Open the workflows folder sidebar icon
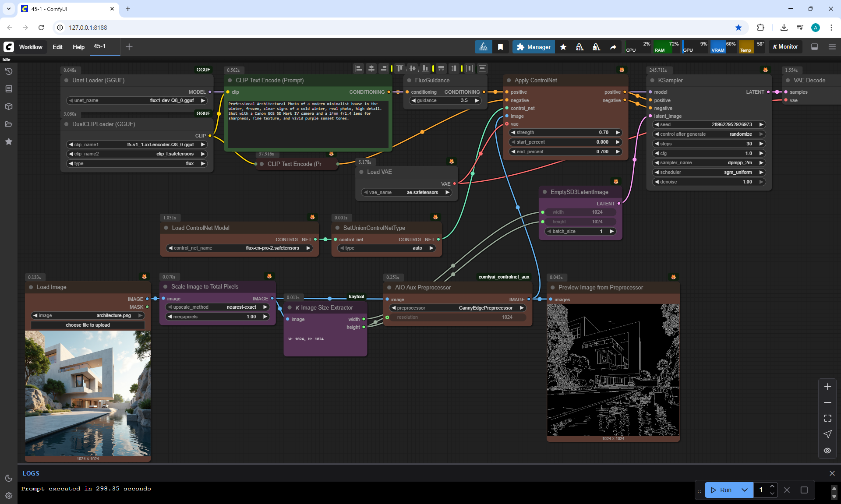 8,124
